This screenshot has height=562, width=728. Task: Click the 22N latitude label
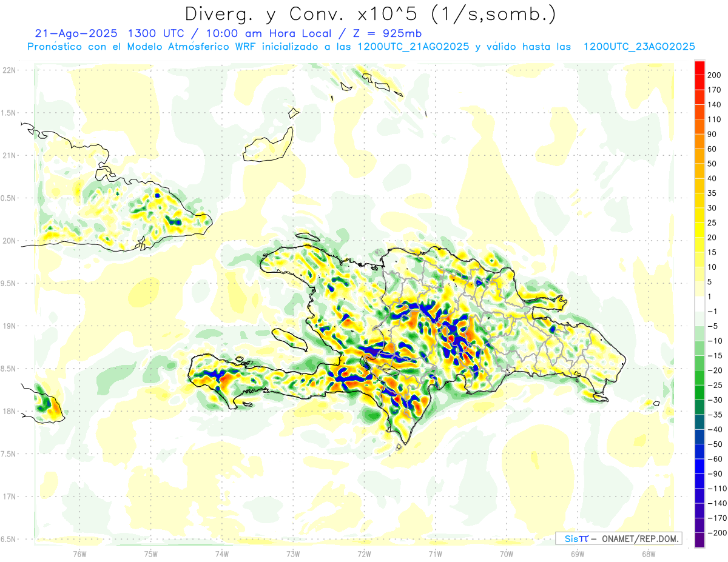coord(8,70)
